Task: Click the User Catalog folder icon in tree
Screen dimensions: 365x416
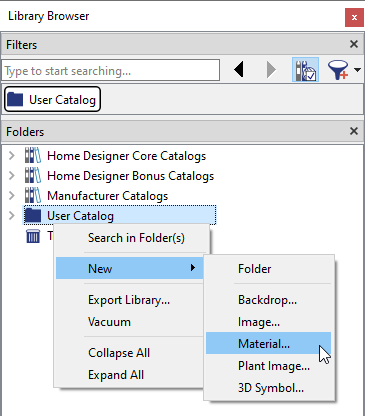Action: (33, 216)
